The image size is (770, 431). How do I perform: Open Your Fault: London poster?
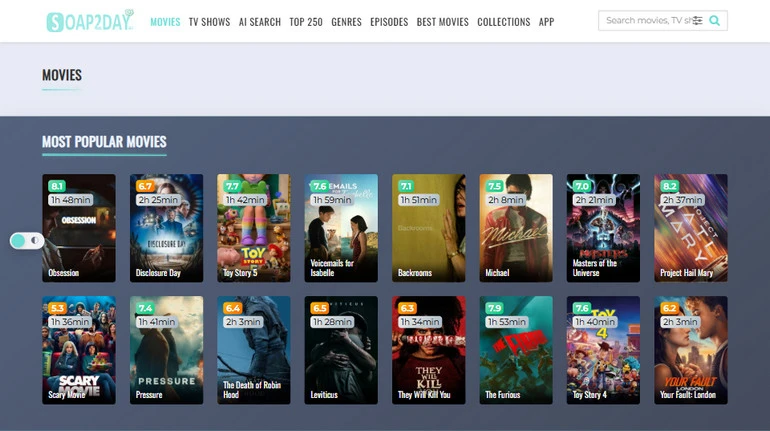[x=691, y=350]
